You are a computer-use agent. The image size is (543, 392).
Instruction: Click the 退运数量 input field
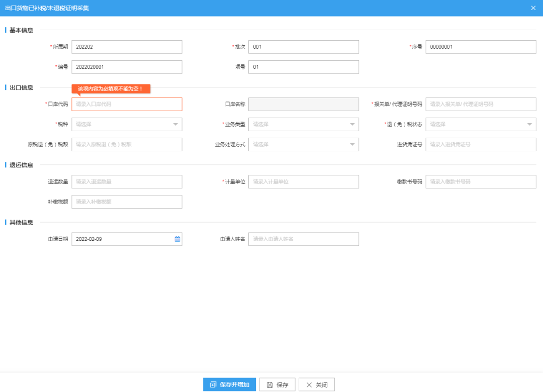click(127, 181)
